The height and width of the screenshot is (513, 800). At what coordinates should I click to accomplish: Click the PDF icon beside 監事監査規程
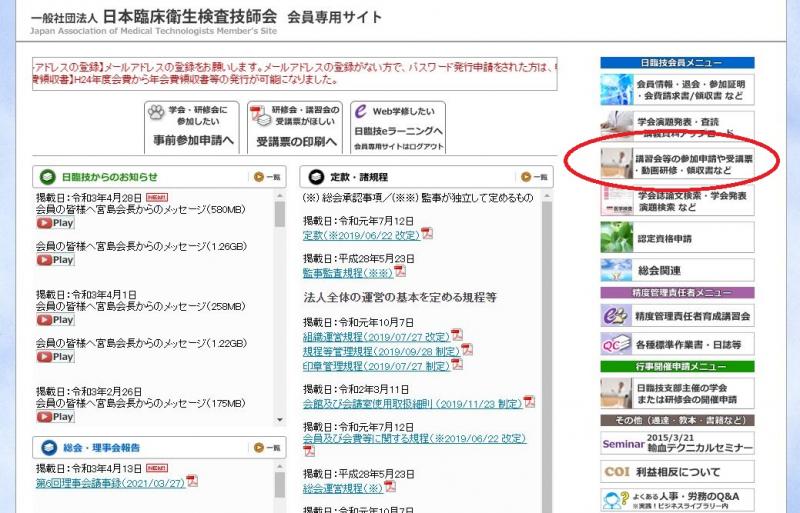click(400, 271)
